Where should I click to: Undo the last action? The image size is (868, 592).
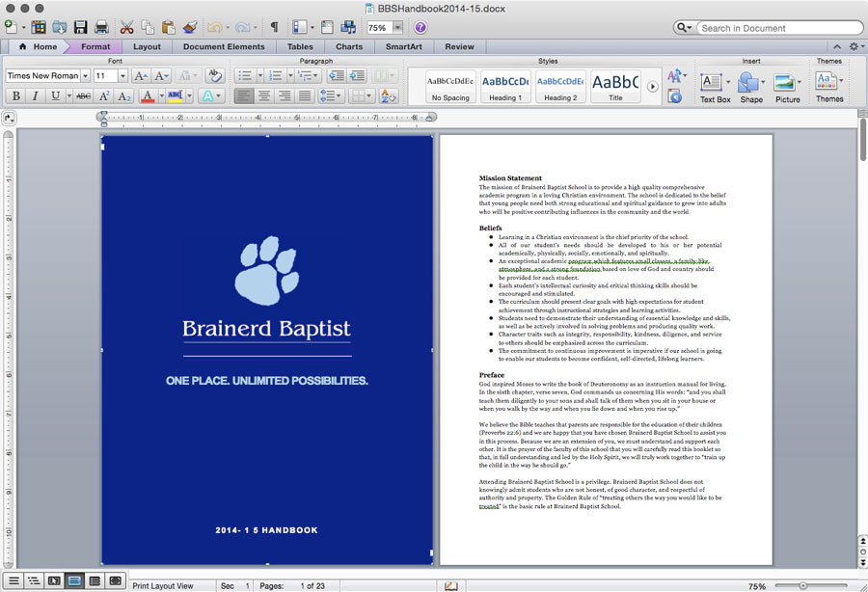(x=214, y=27)
